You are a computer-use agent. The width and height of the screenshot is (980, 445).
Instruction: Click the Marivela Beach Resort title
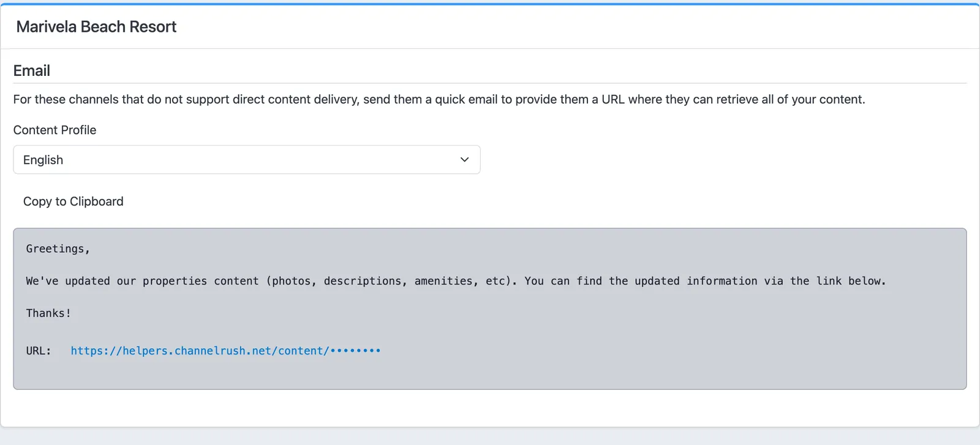tap(96, 27)
